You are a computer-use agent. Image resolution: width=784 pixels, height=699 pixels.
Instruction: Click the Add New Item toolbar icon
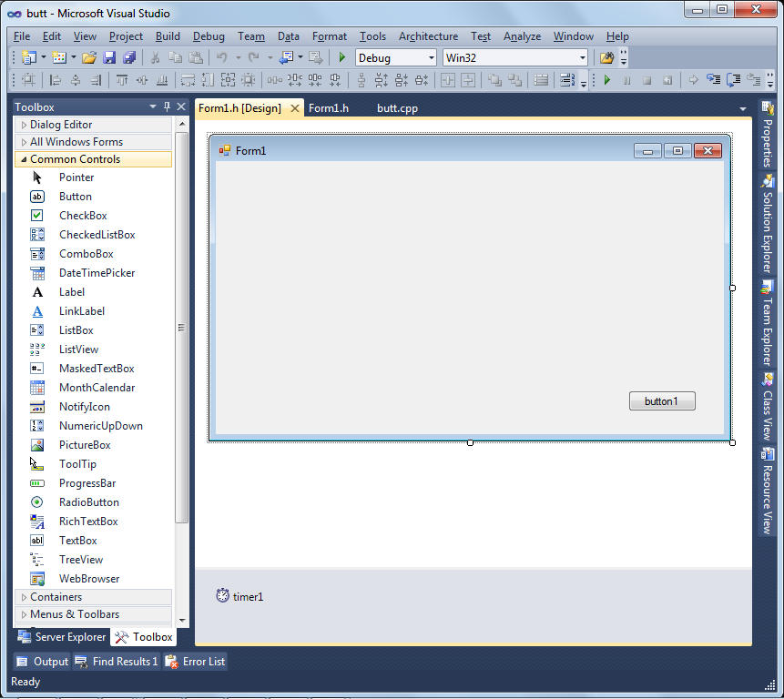tap(59, 58)
